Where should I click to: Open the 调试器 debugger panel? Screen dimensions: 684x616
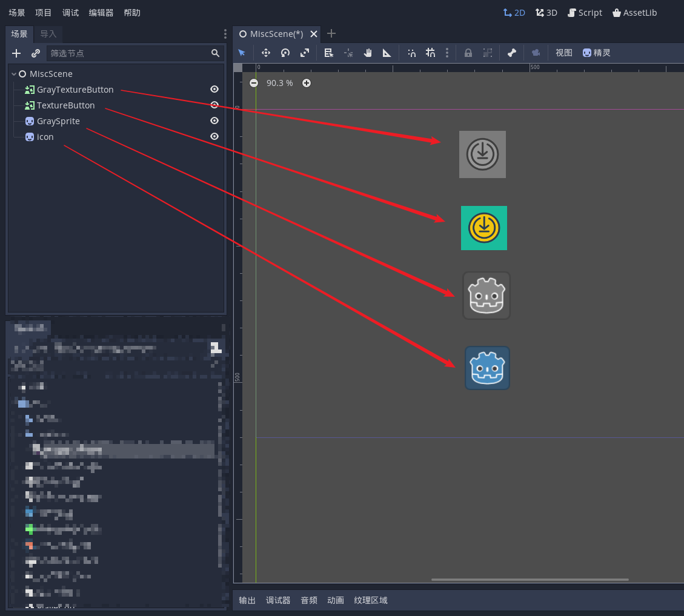[x=278, y=600]
